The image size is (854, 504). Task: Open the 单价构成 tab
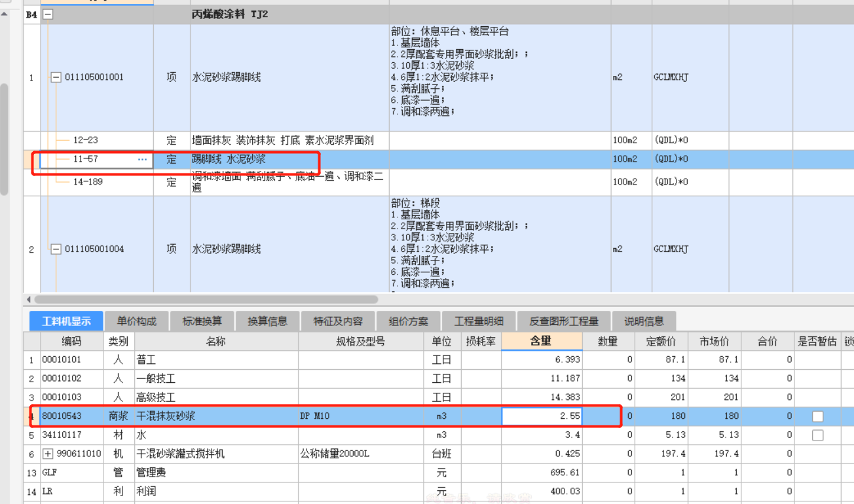(137, 321)
